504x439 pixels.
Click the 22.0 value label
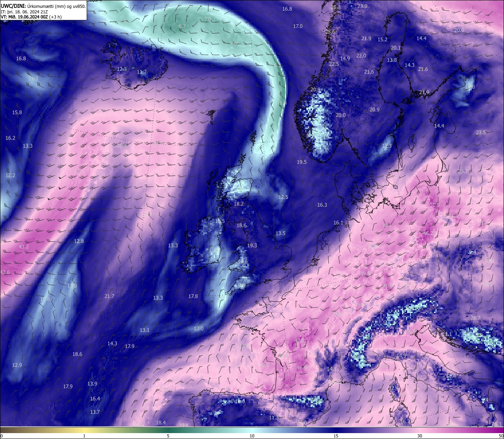[x=361, y=56]
